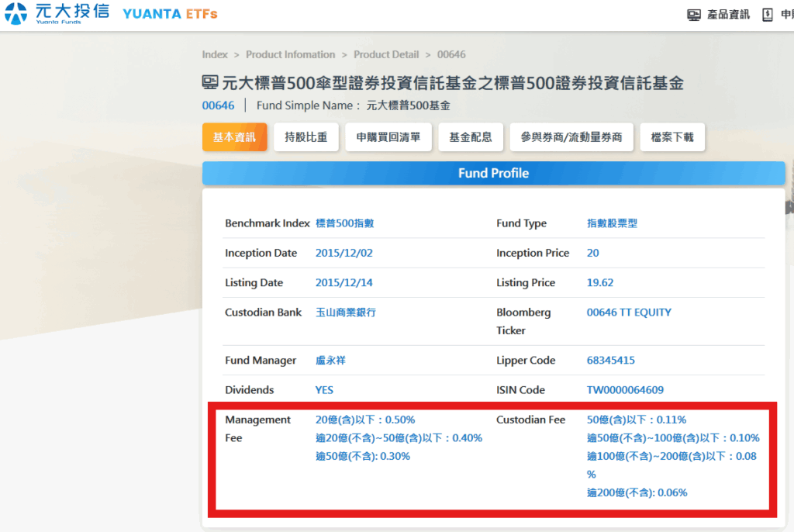Click the 20億(含)以下：0.50% management fee line
This screenshot has height=532, width=794.
pyautogui.click(x=365, y=420)
